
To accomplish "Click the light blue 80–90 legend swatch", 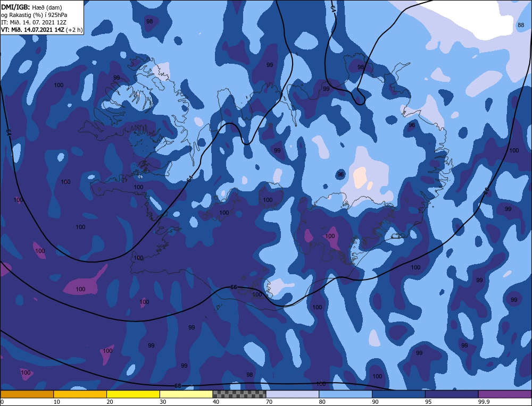I will pyautogui.click(x=345, y=394).
